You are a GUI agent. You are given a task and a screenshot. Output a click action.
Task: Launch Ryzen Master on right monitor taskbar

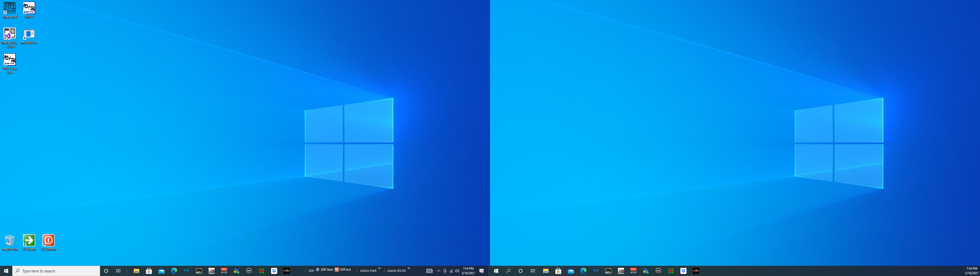(x=696, y=271)
